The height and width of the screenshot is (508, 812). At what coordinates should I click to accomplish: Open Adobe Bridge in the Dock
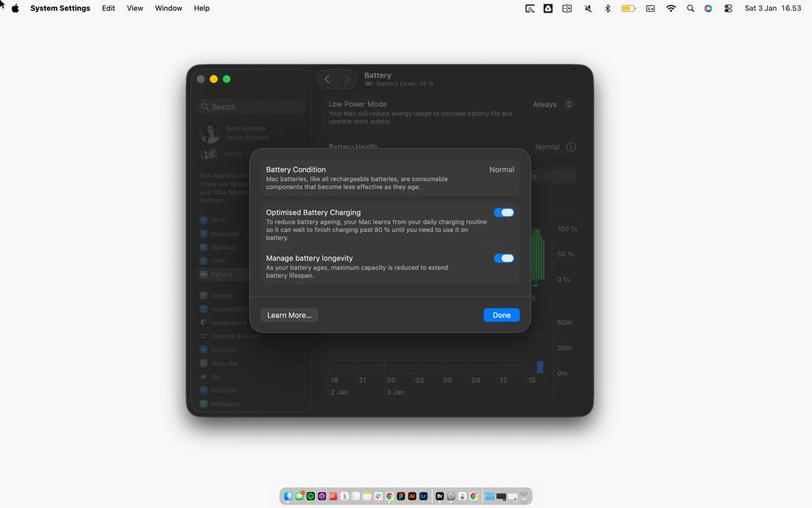coord(440,496)
